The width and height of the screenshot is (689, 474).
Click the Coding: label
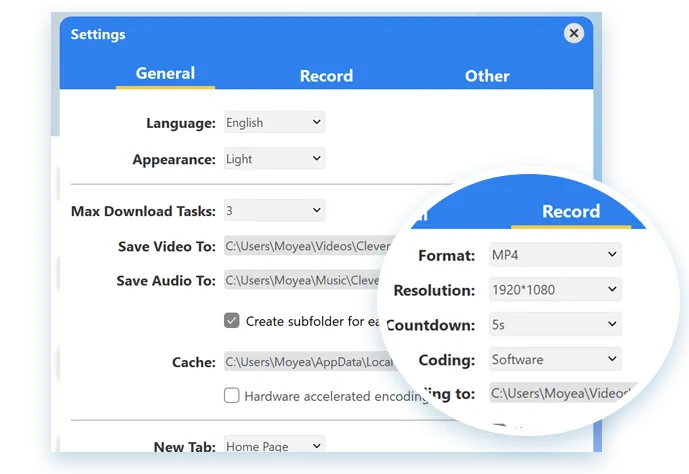pos(447,360)
